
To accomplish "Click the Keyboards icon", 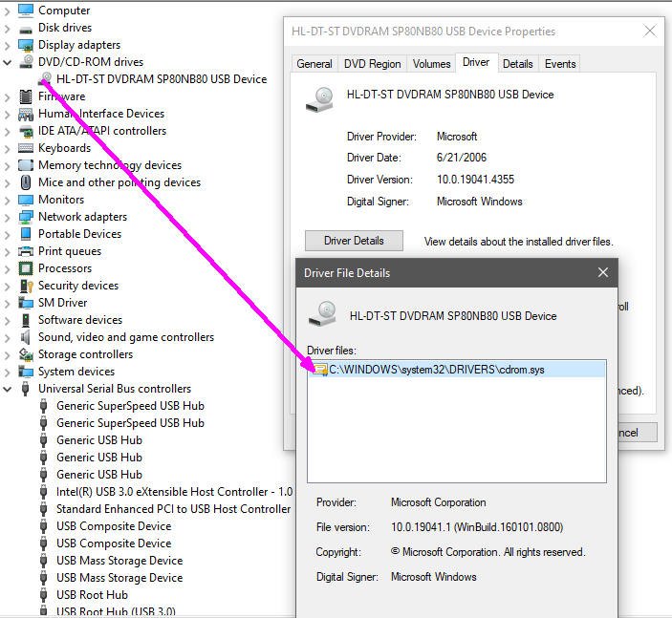I will tap(26, 148).
